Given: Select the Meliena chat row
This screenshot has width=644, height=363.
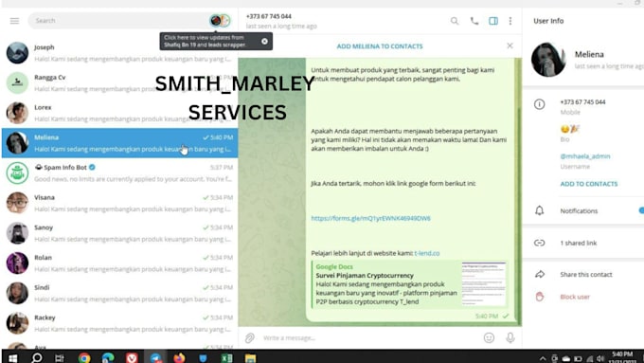Looking at the screenshot, I should click(119, 143).
